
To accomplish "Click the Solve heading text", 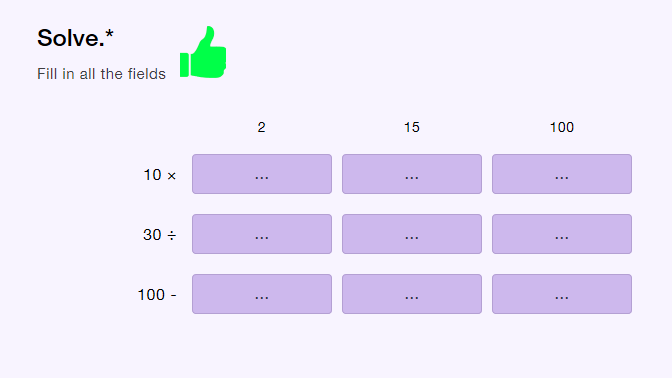I will click(x=71, y=38).
